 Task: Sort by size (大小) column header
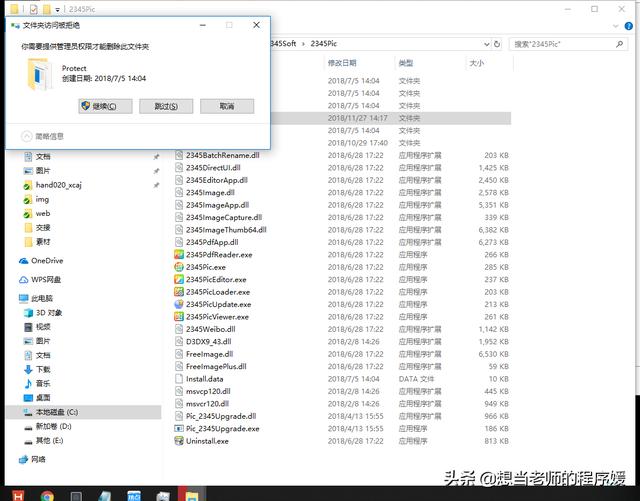477,63
